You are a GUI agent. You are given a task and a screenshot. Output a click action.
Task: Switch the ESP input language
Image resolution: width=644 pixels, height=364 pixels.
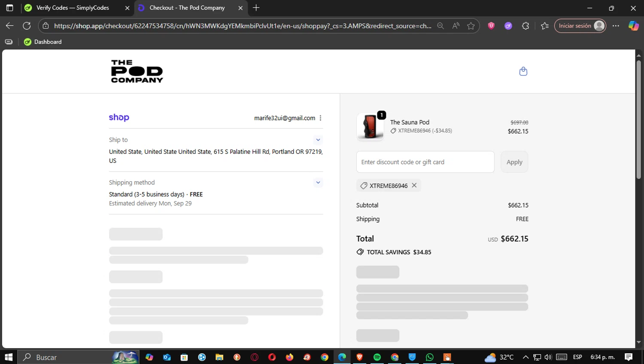click(x=577, y=357)
